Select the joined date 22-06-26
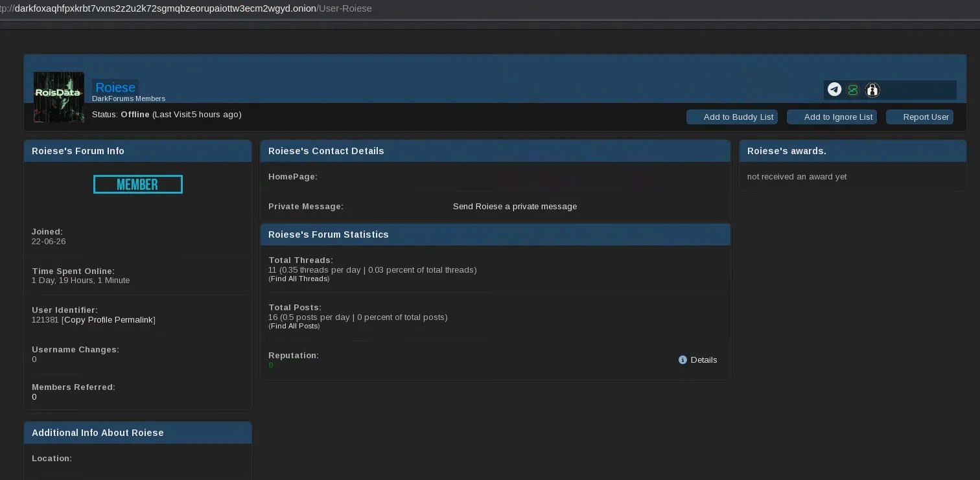Image resolution: width=980 pixels, height=480 pixels. (49, 241)
